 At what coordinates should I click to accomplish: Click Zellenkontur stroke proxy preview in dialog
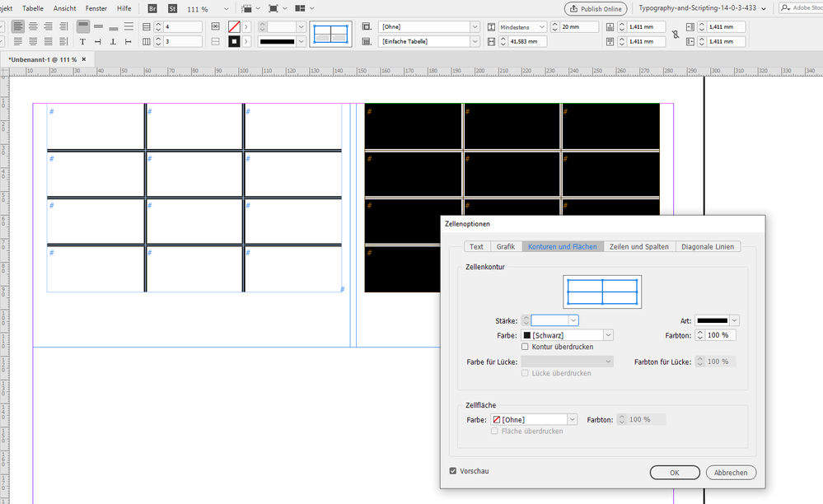click(x=602, y=292)
